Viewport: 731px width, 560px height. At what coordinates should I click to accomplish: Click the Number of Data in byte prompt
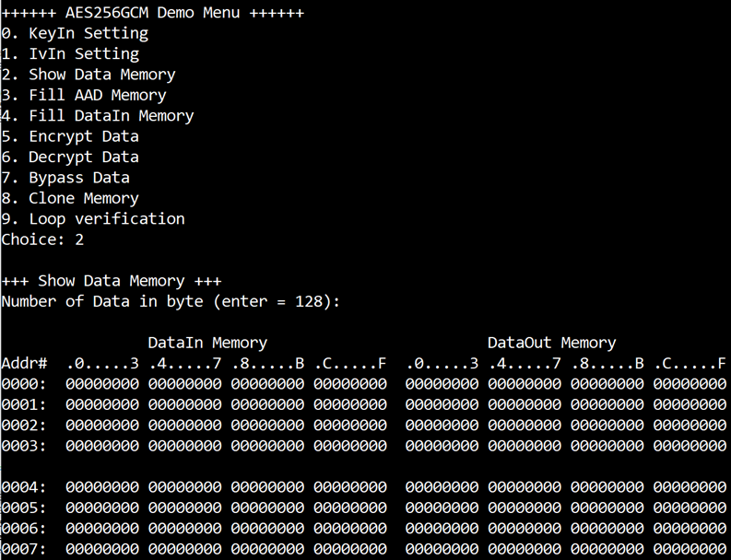(x=171, y=301)
